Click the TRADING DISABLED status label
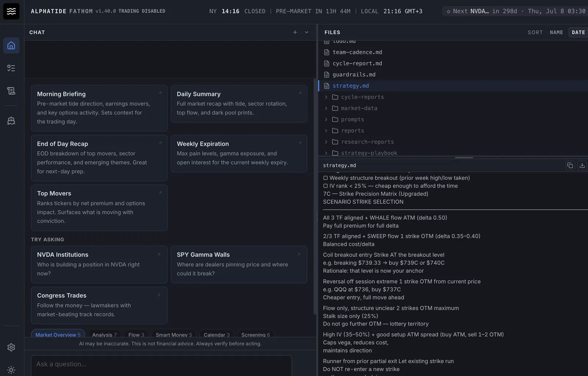This screenshot has width=588, height=376. click(142, 11)
